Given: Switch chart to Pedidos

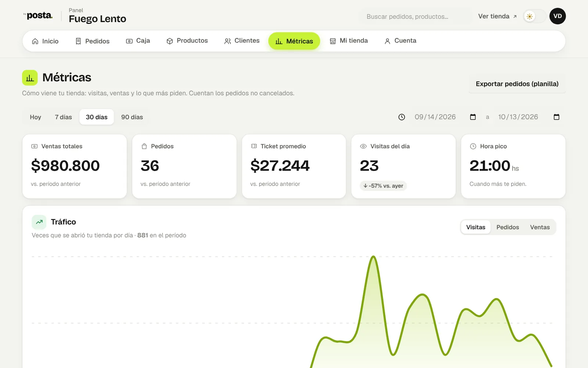Looking at the screenshot, I should click(x=508, y=227).
